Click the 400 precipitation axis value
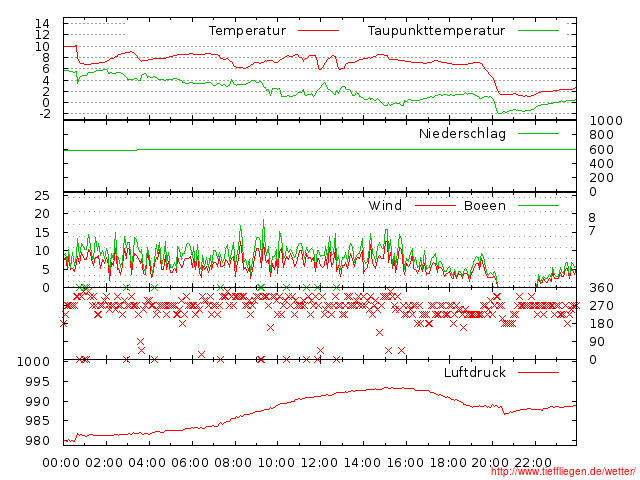This screenshot has width=640, height=480. coord(601,164)
